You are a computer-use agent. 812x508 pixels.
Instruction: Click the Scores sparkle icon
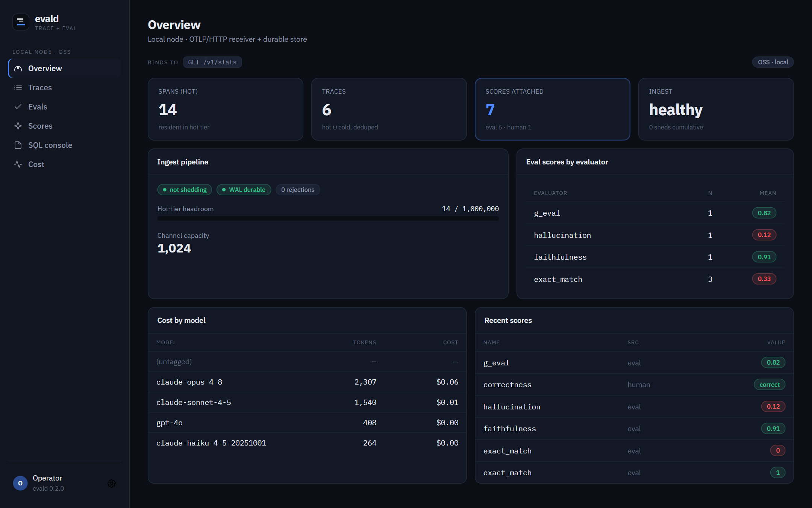point(18,126)
